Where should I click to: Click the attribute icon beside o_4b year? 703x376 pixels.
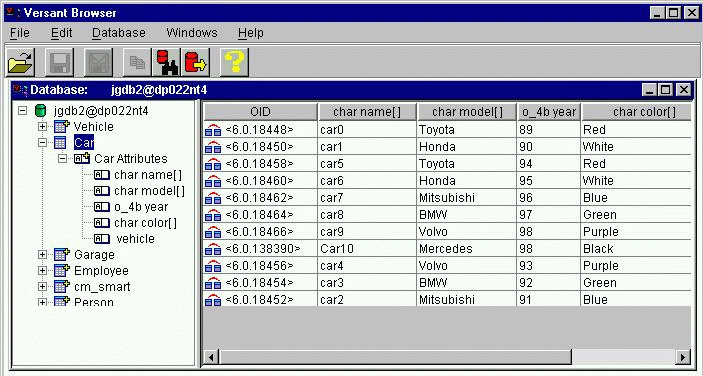[102, 207]
